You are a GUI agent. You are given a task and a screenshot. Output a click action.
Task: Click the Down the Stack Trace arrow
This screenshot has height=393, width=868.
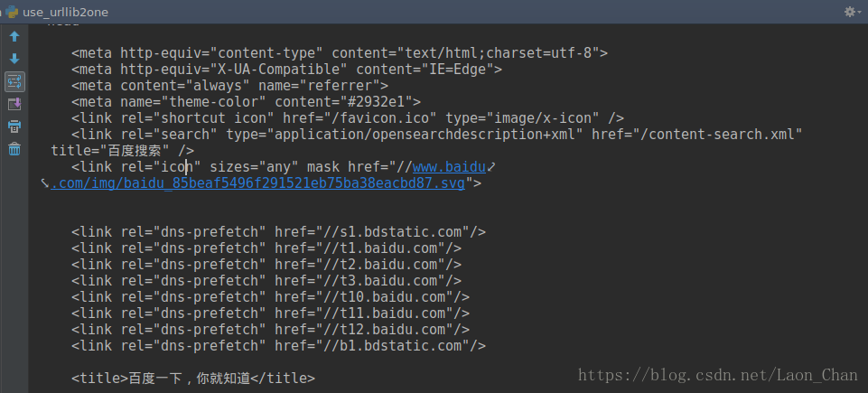(14, 59)
